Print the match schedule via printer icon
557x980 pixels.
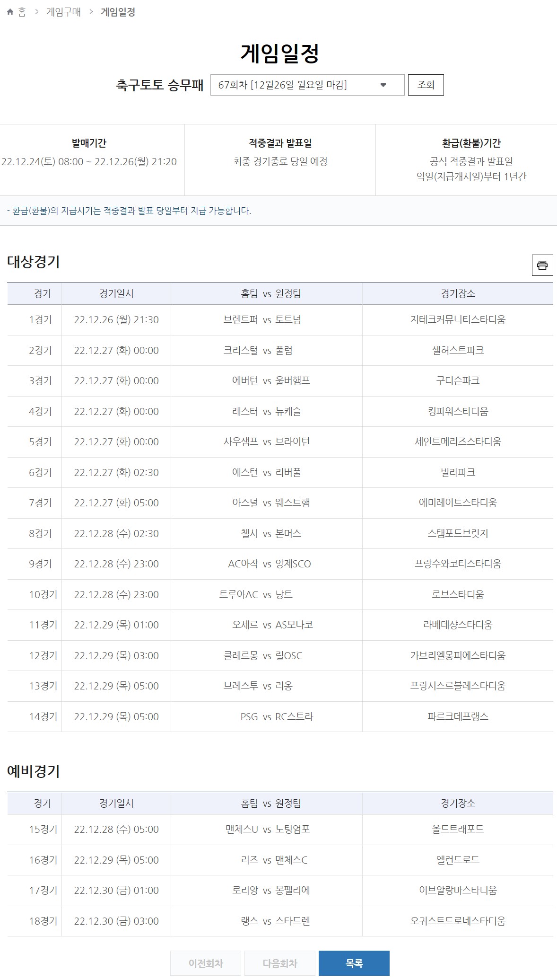tap(542, 265)
